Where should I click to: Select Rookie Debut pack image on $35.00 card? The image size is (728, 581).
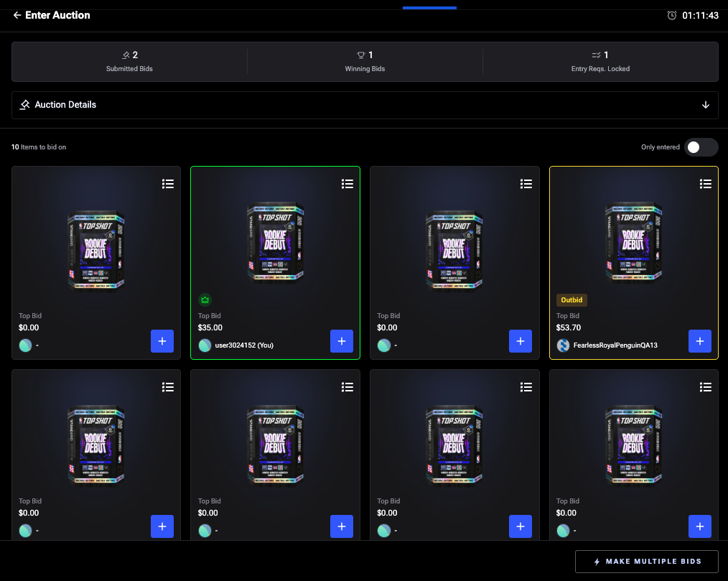point(275,242)
